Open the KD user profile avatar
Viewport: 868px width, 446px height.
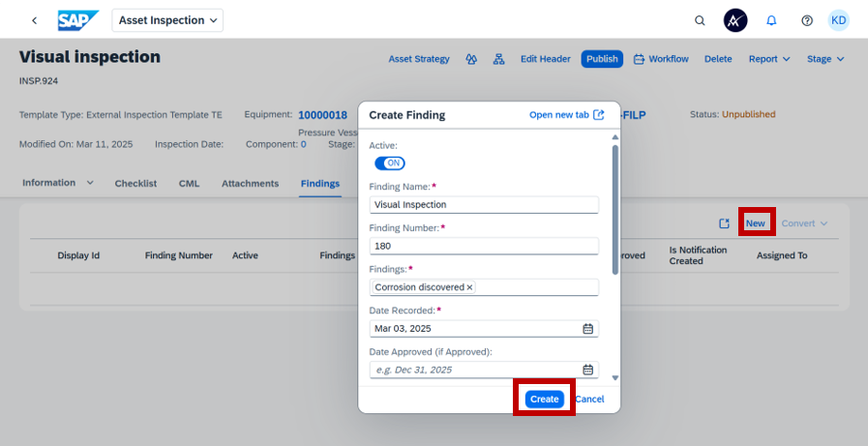click(x=839, y=20)
